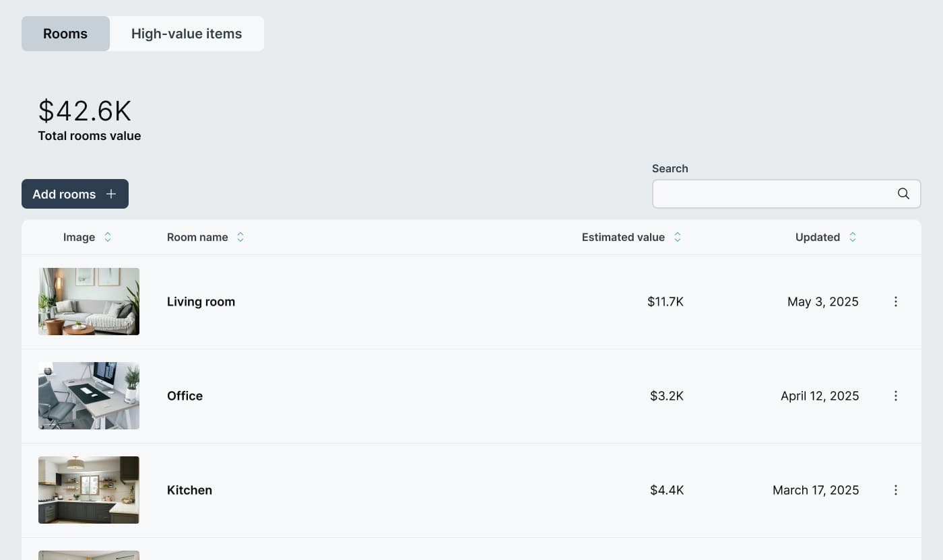Screen dimensions: 943x560
Task: Switch to the Rooms tab
Action: 65,34
